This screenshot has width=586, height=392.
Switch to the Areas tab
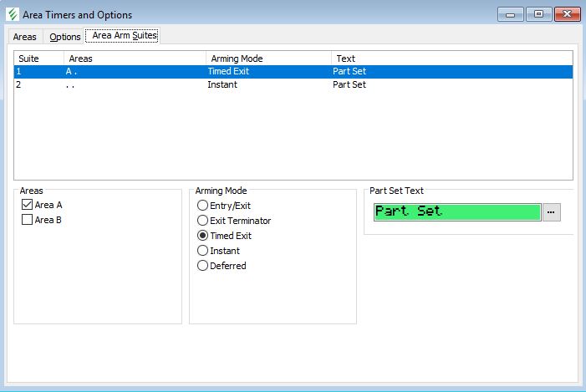click(x=25, y=37)
